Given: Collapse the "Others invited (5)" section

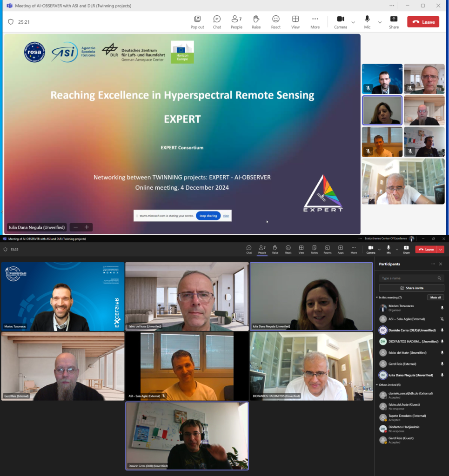Looking at the screenshot, I should [x=377, y=385].
